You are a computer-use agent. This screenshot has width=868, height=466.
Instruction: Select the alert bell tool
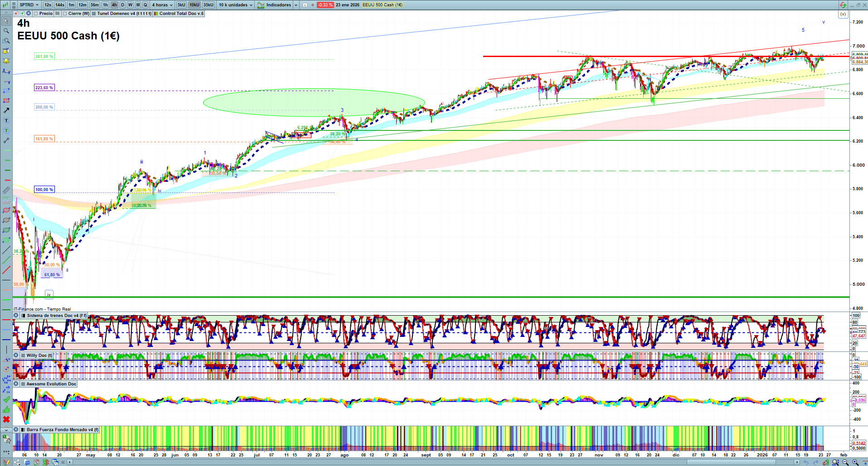(x=6, y=61)
